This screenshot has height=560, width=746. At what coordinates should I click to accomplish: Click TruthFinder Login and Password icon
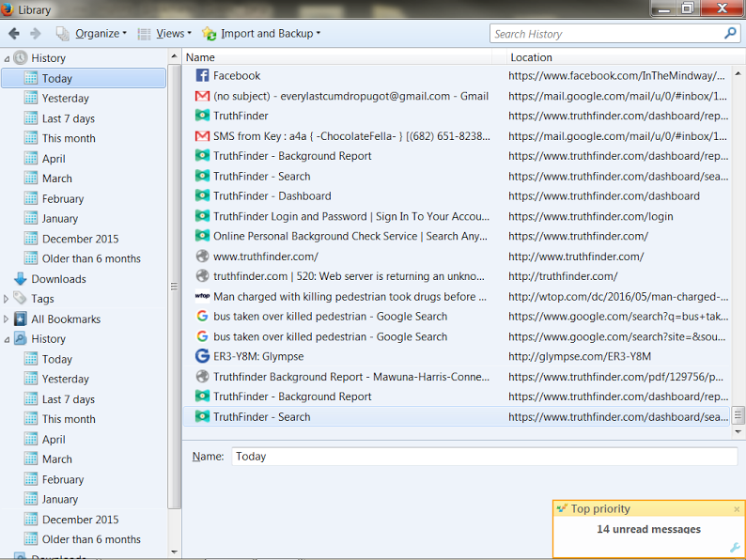click(202, 216)
